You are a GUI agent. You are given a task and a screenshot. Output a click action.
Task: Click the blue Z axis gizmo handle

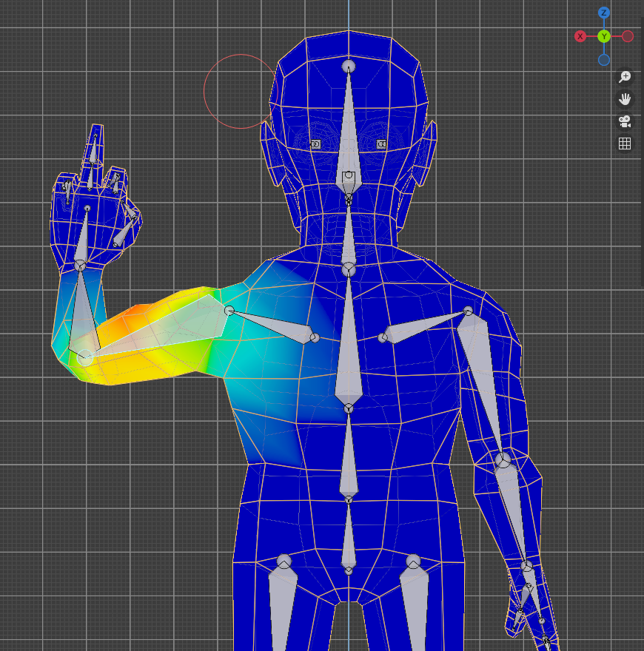coord(604,13)
